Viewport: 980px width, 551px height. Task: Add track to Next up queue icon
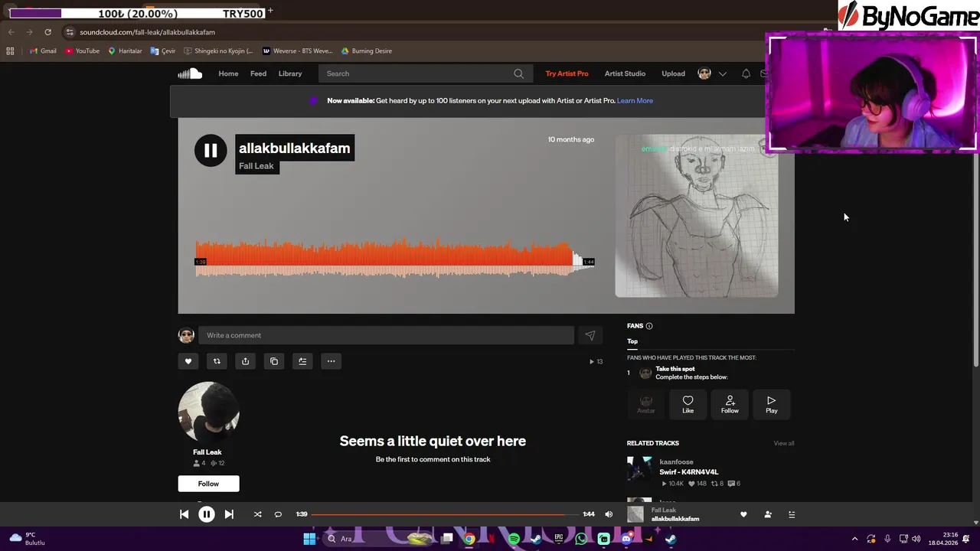click(x=302, y=361)
